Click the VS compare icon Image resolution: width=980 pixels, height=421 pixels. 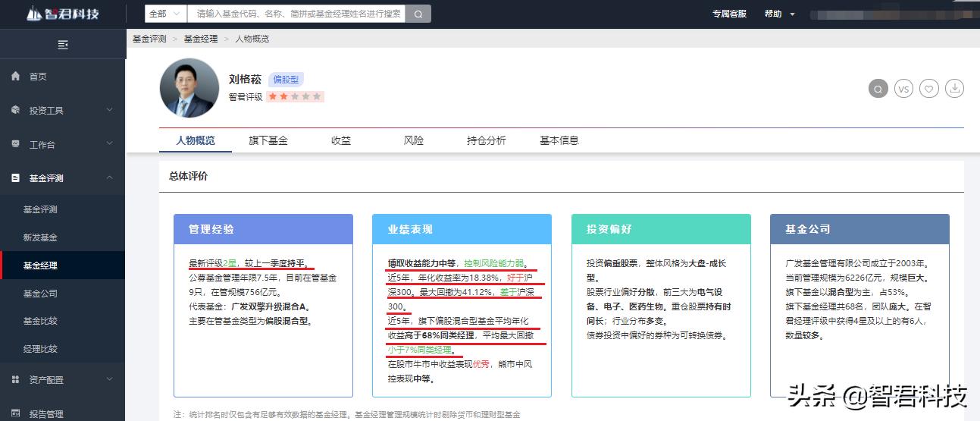click(903, 89)
